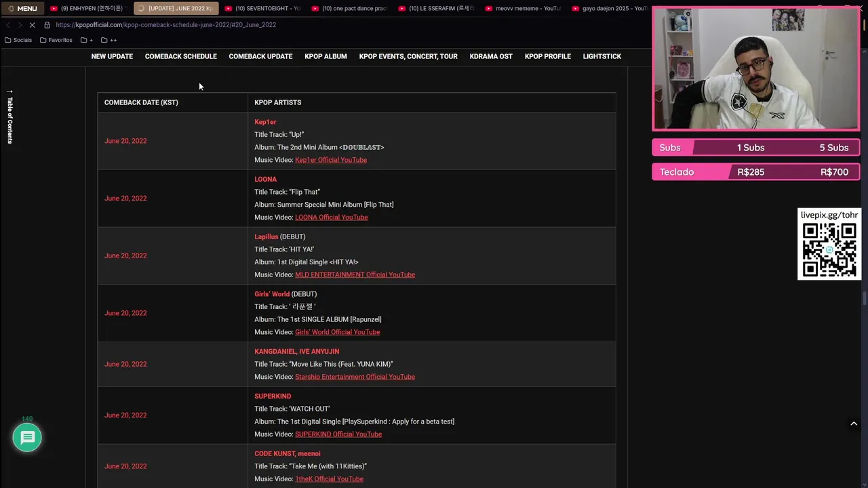Click "Move Like This (Feat. YUNA KIM)" text
The height and width of the screenshot is (488, 868).
click(x=341, y=364)
